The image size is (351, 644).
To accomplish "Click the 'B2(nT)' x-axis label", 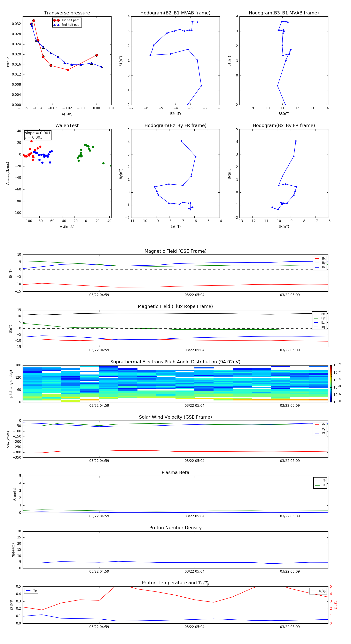I will pyautogui.click(x=175, y=114).
